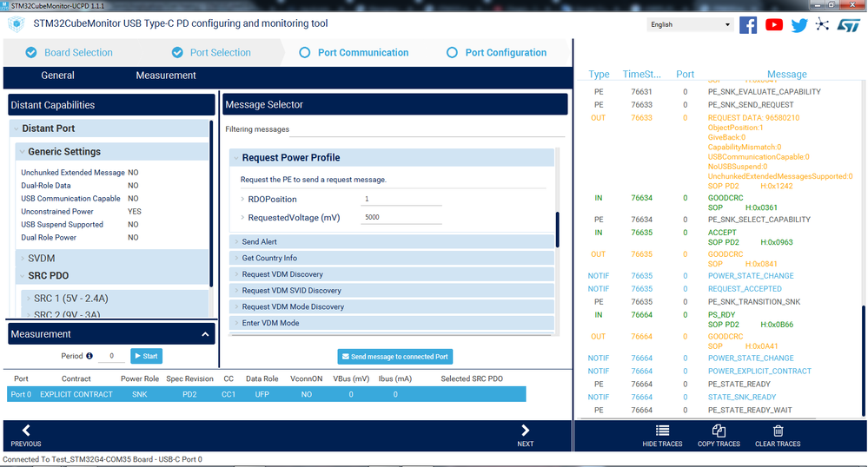Click the Board Selection checkmark icon
Viewport: 868px width, 467px height.
tap(31, 53)
